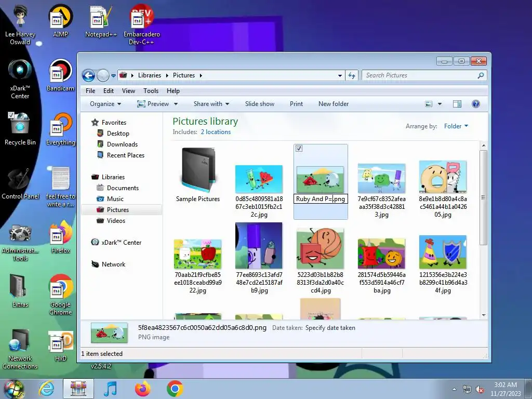The height and width of the screenshot is (399, 532).
Task: Uncheck the selected file's checkbox
Action: tap(299, 148)
